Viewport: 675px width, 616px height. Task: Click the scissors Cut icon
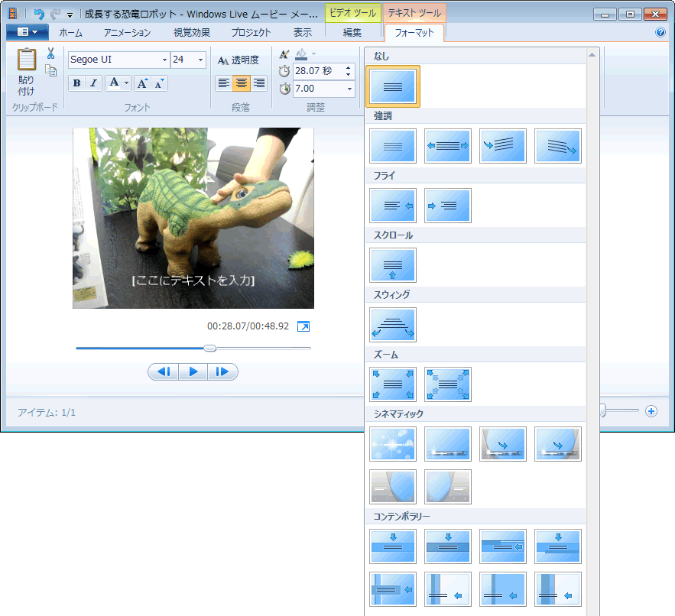[50, 53]
